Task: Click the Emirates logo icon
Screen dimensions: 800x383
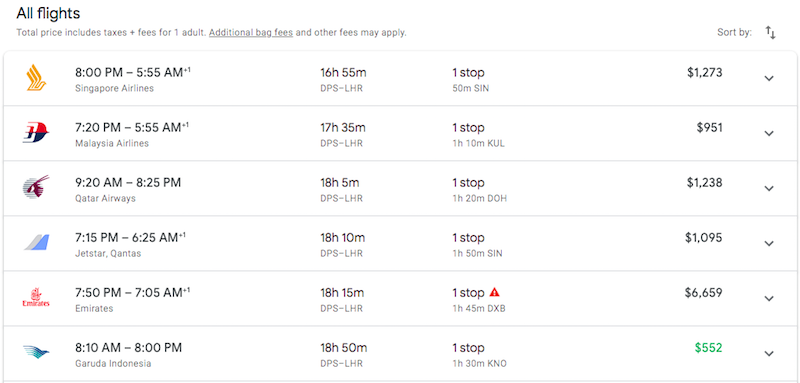Action: click(36, 298)
